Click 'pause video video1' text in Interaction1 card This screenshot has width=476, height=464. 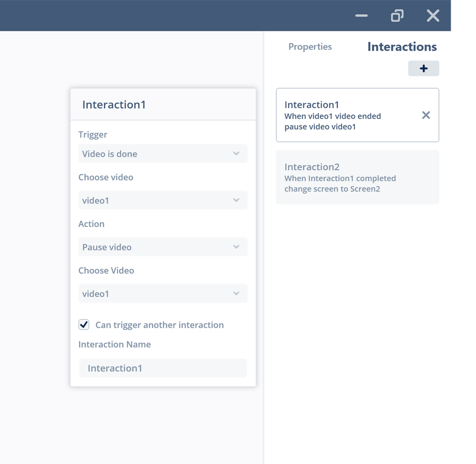(320, 127)
